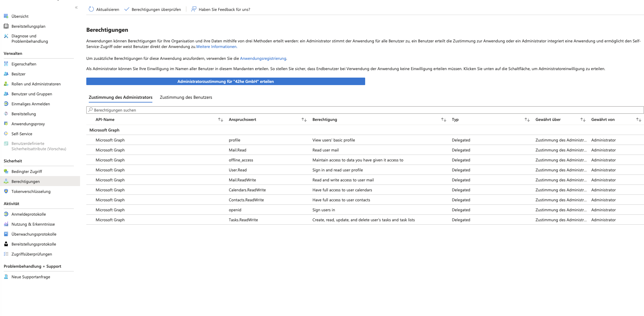Select the offline_access claim value
The image size is (644, 316).
click(241, 160)
